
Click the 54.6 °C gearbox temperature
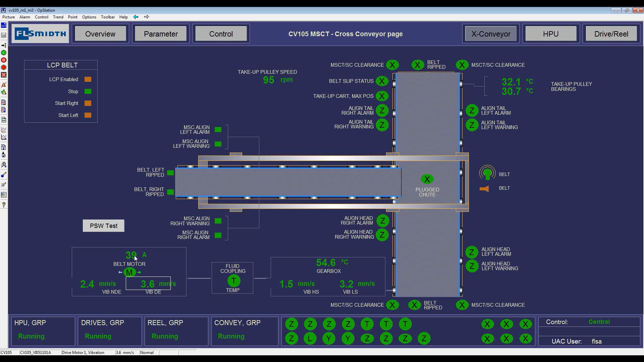tap(332, 262)
